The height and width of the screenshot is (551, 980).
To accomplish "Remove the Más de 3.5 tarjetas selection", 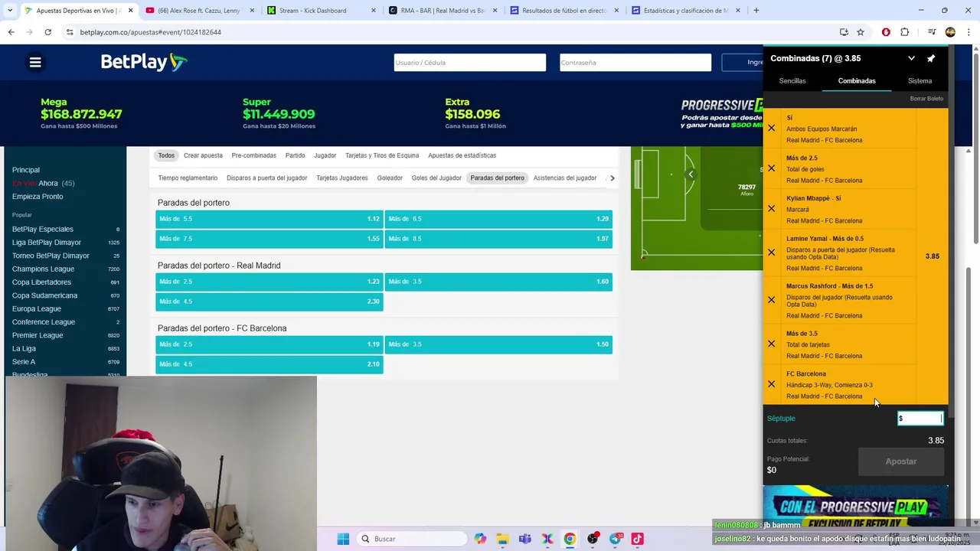I will [x=771, y=344].
